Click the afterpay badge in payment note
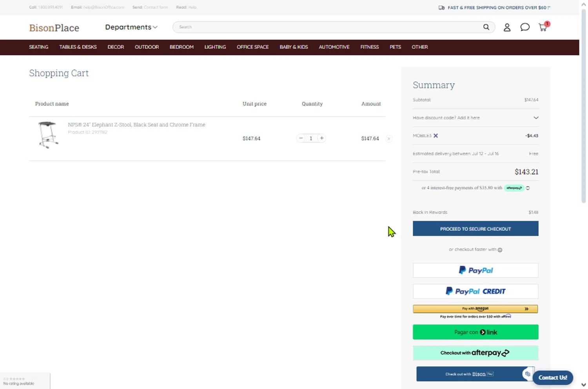588x389 pixels. click(514, 188)
